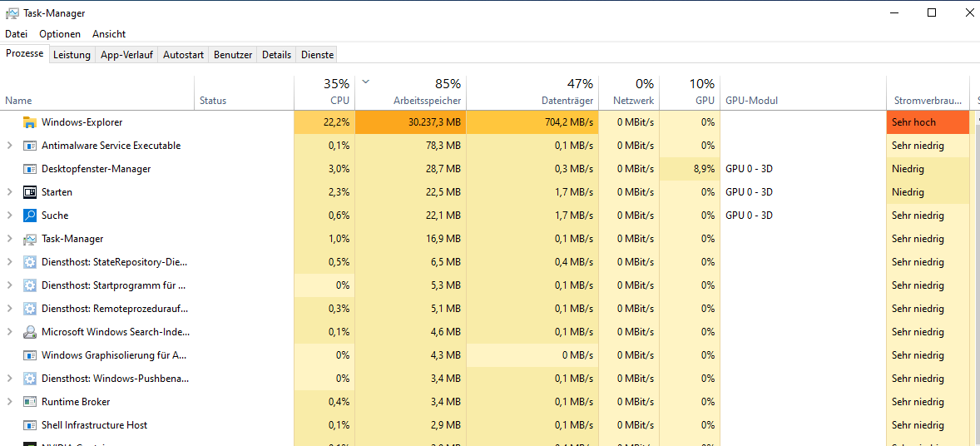Switch to the Autostart tab

click(x=183, y=55)
